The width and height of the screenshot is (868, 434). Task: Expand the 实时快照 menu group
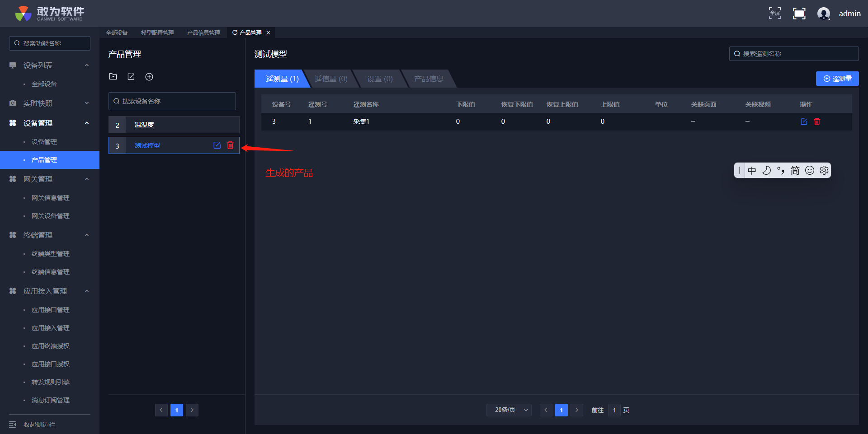pos(87,103)
